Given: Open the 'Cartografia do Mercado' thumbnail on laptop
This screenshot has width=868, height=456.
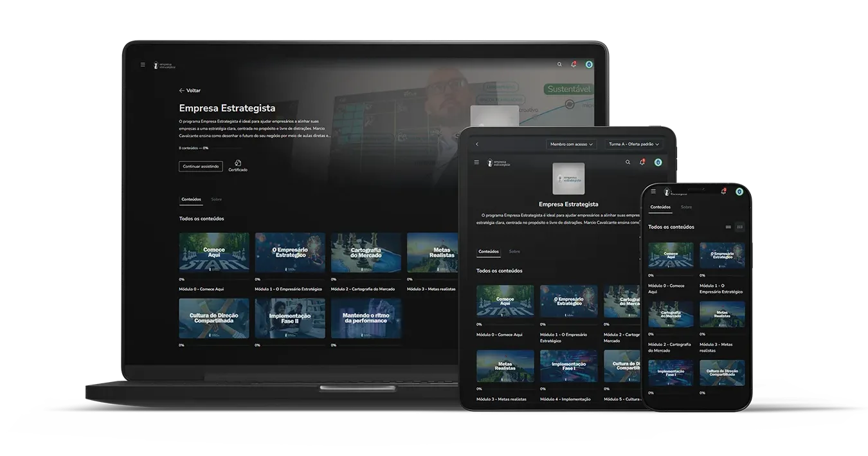Looking at the screenshot, I should coord(366,253).
